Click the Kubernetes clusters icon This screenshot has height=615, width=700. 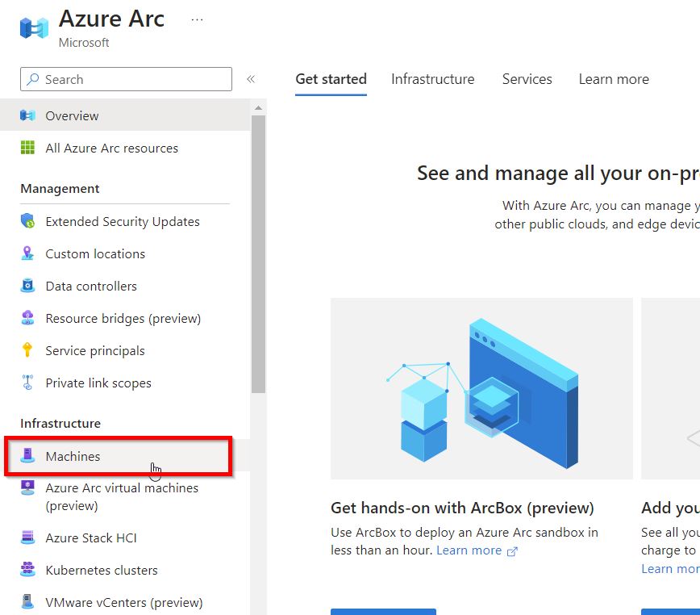(27, 570)
